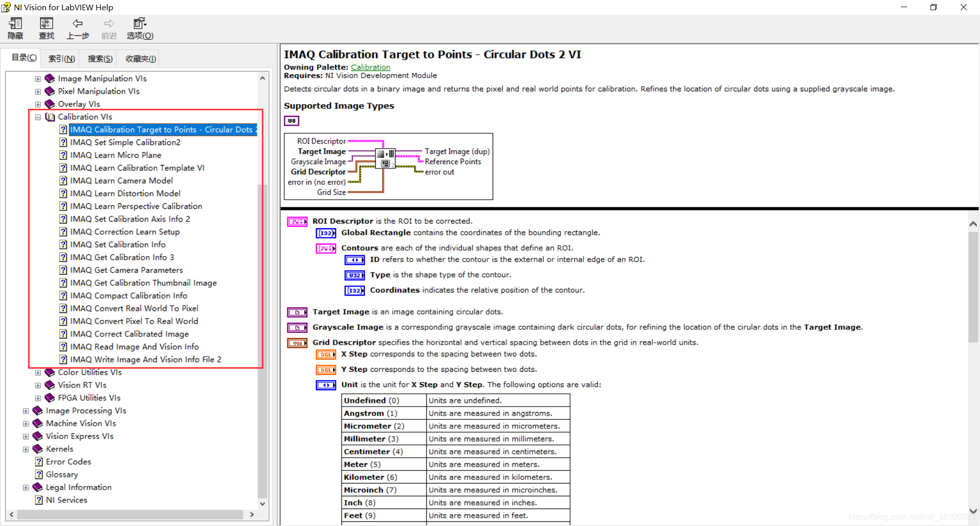Select the Vision Express VIs entry

click(80, 436)
